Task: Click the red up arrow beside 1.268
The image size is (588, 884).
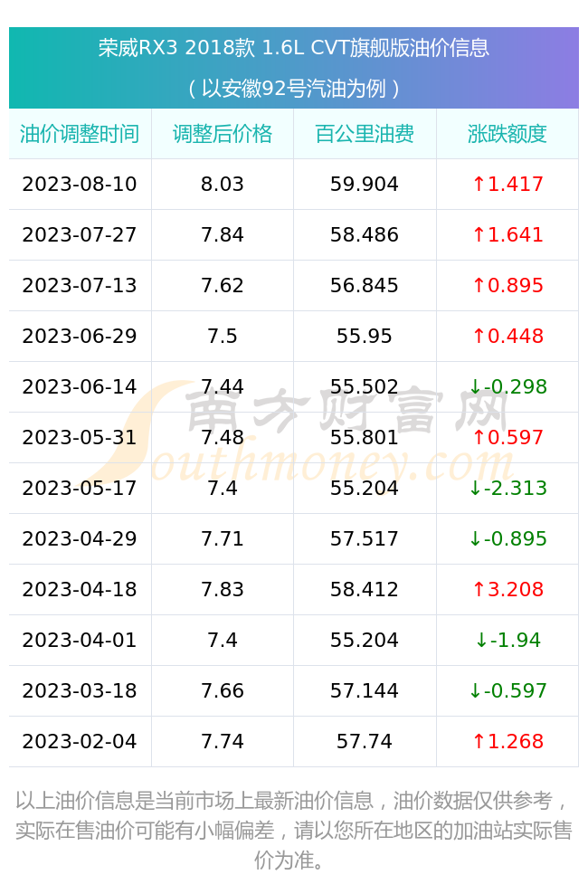Action: [x=479, y=741]
